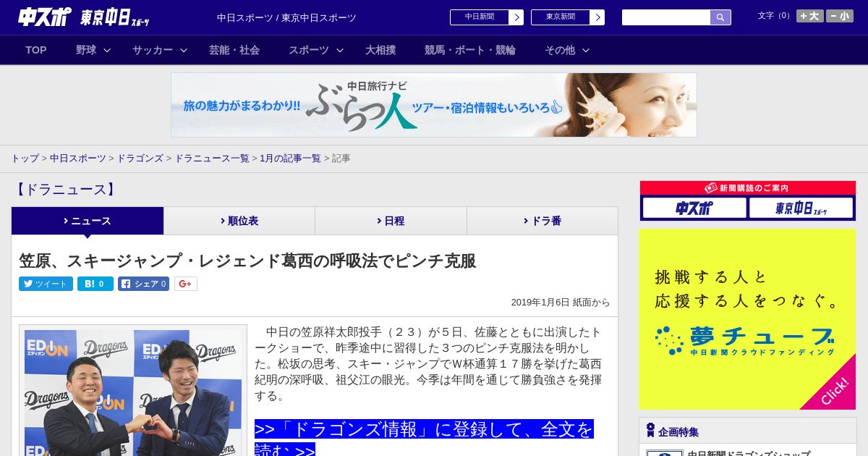The width and height of the screenshot is (868, 456).
Task: Go to 1月の記事一覧 breadcrumb link
Action: 291,158
